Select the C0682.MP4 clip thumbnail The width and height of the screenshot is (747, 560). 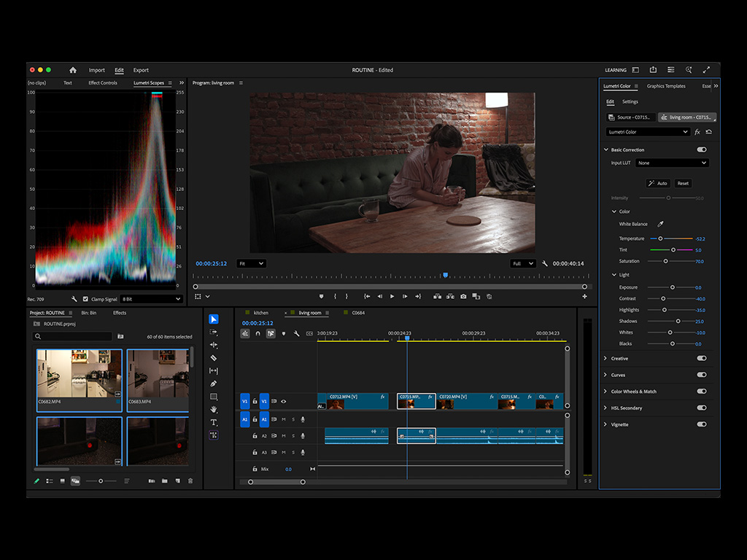pos(78,373)
